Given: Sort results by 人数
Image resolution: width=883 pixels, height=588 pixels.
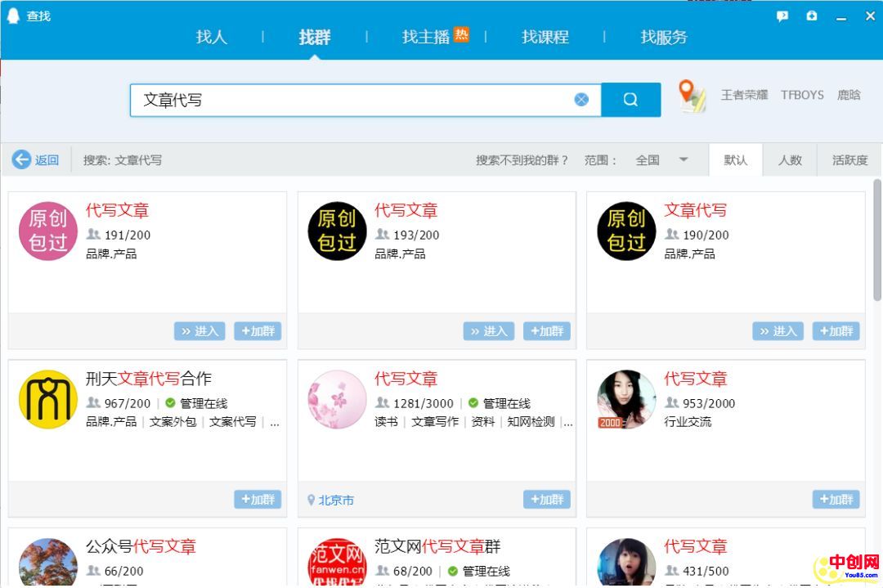Looking at the screenshot, I should coord(789,160).
